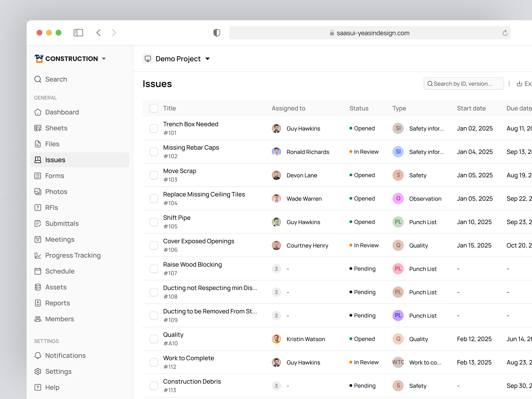Click Courtney Henry avatar
Viewport: 532px width, 399px height.
[x=276, y=245]
